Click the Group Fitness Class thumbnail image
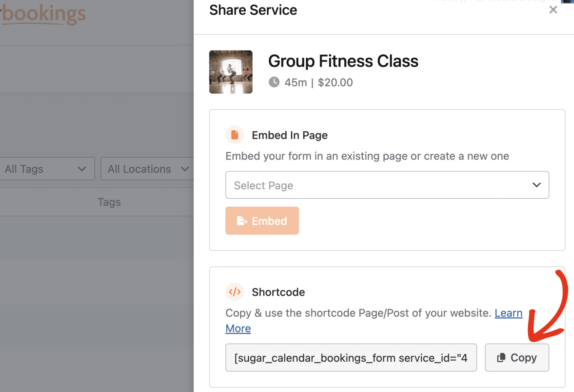Image resolution: width=574 pixels, height=392 pixels. [231, 72]
